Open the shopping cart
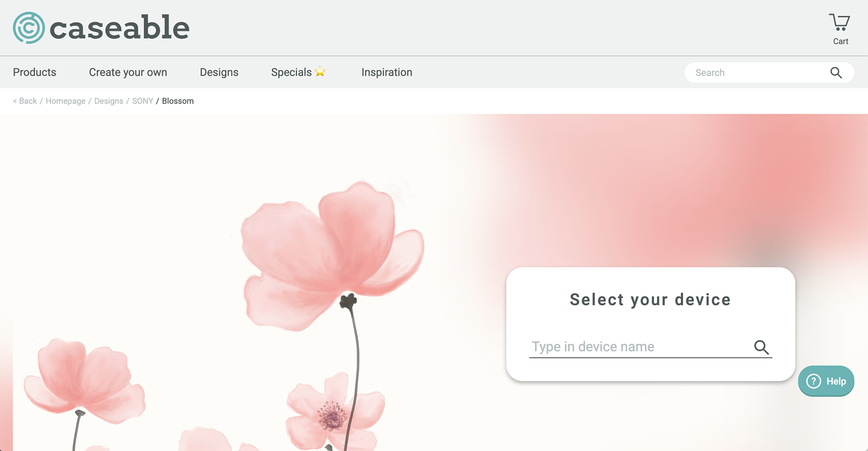Image resolution: width=868 pixels, height=451 pixels. (840, 29)
